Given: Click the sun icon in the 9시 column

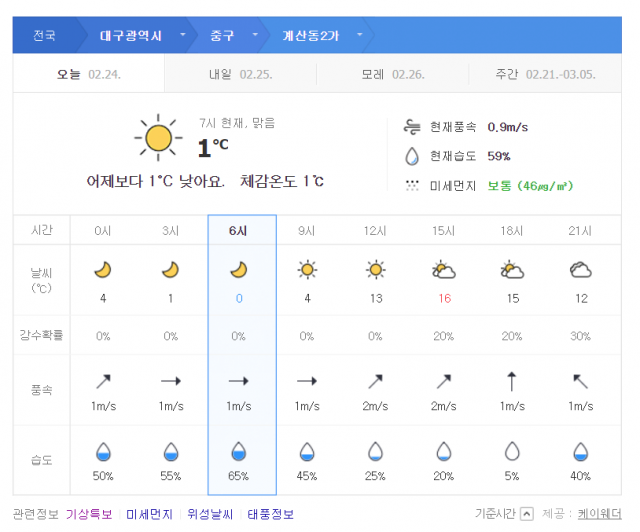Looking at the screenshot, I should coord(307,270).
